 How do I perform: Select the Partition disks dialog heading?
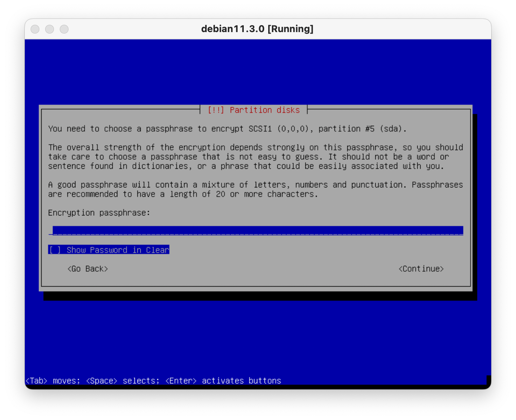pyautogui.click(x=265, y=110)
